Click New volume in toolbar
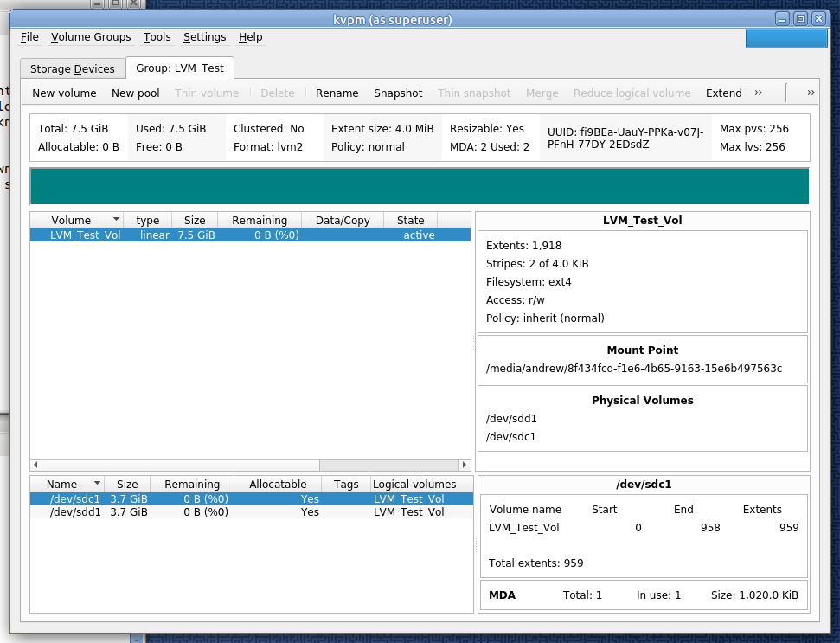840x643 pixels. click(64, 93)
